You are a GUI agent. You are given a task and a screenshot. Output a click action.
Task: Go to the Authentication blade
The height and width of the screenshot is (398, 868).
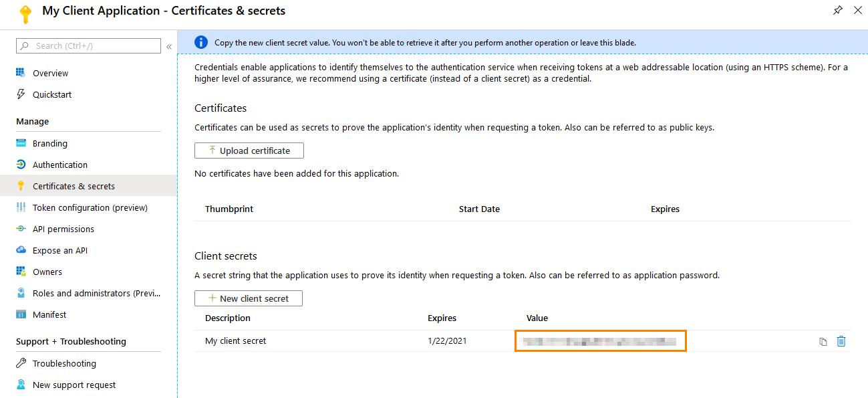point(59,165)
